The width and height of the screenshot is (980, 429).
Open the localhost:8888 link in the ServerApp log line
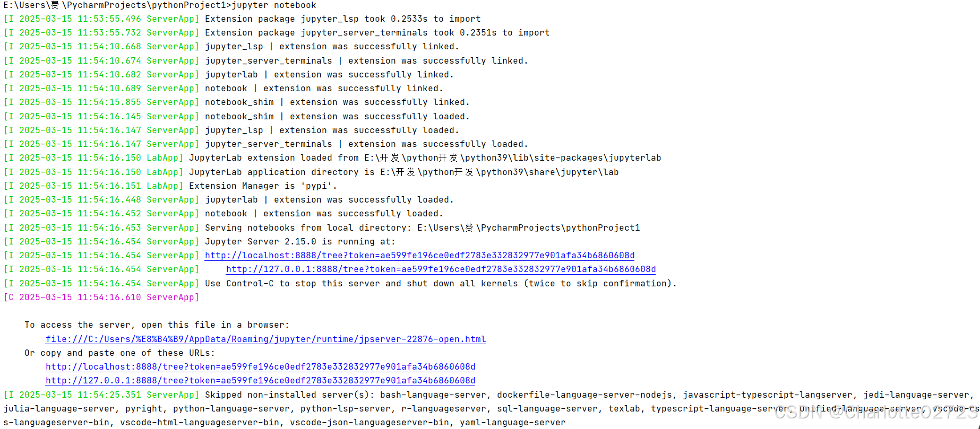click(419, 256)
